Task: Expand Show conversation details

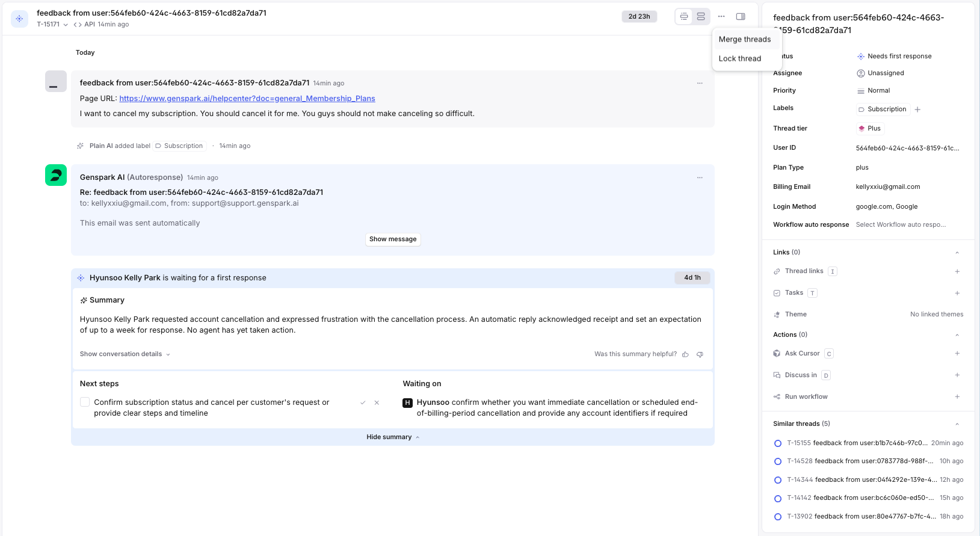Action: coord(125,354)
